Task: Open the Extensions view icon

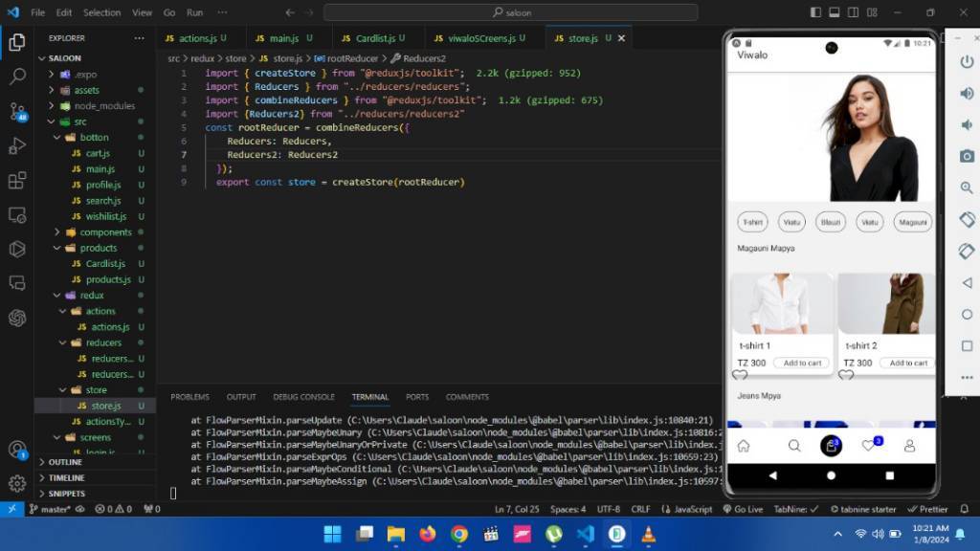Action: (17, 181)
